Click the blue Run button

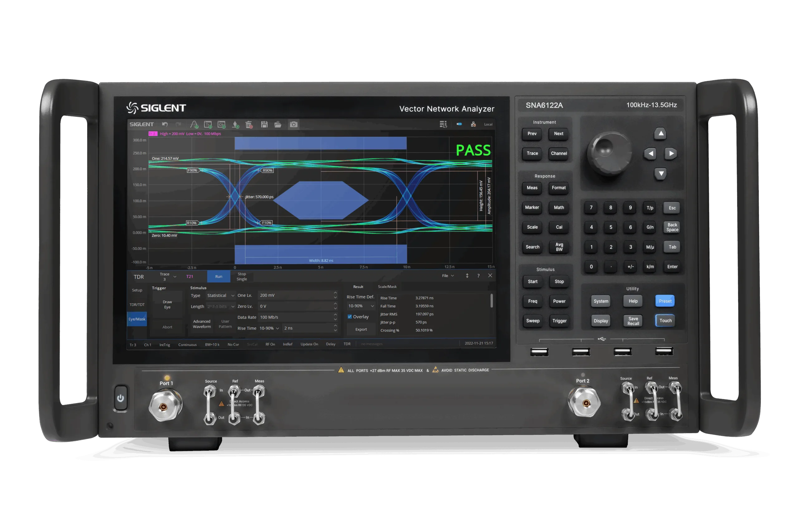(x=219, y=276)
